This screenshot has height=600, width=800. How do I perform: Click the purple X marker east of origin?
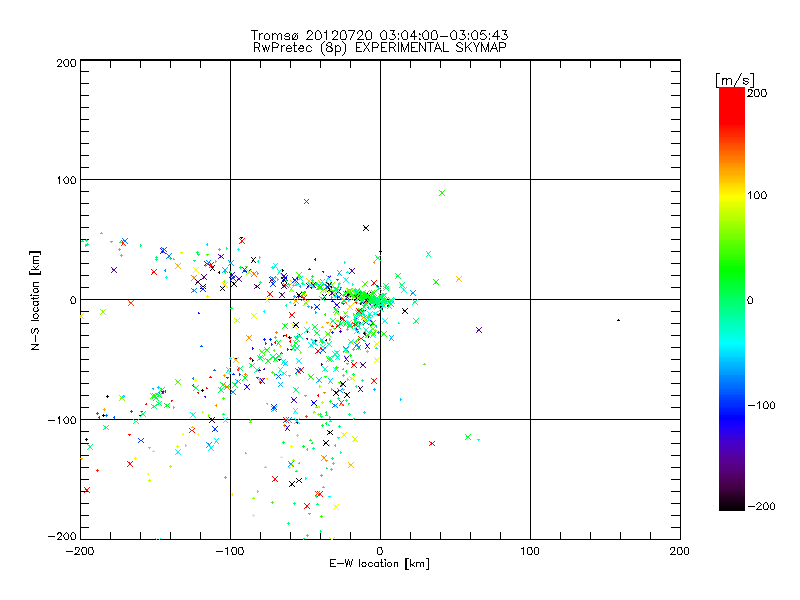coord(479,330)
